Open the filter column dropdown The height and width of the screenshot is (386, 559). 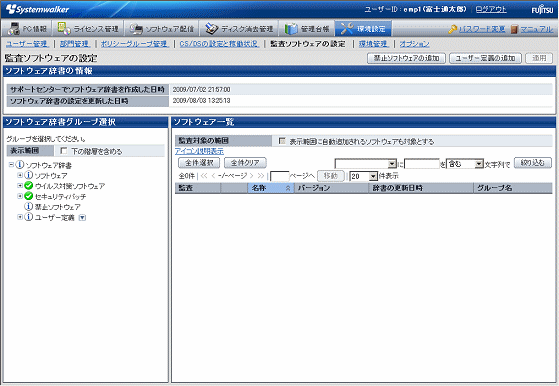click(x=366, y=164)
